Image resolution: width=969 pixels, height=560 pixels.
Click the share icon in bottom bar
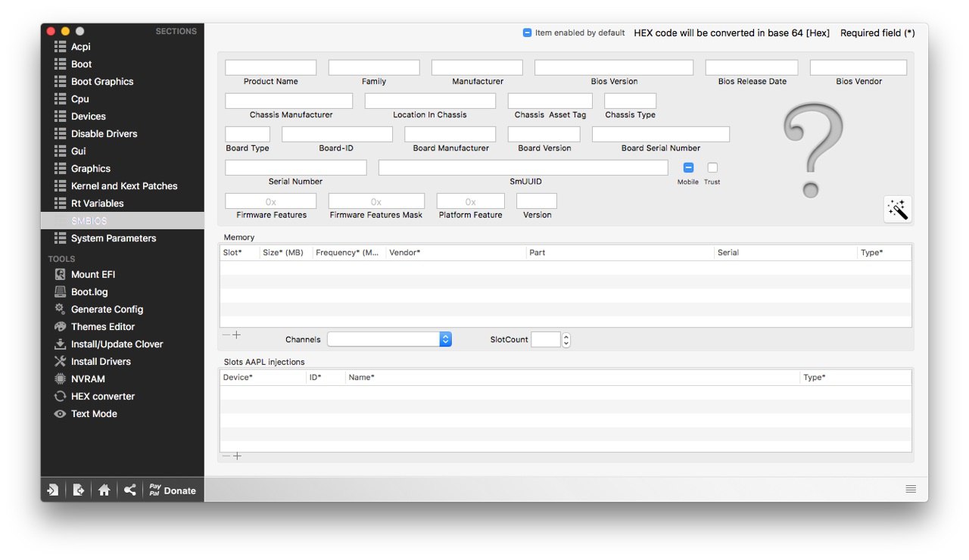130,490
